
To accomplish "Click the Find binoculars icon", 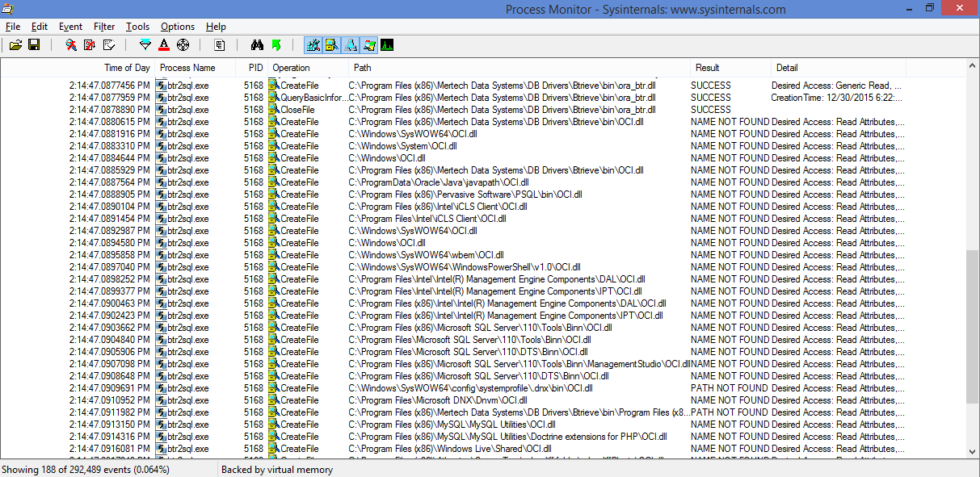I will (x=257, y=45).
